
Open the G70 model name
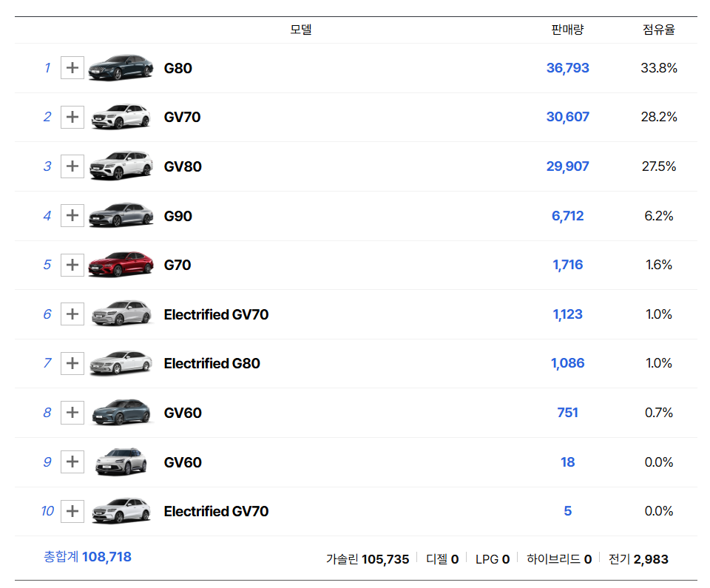[177, 265]
